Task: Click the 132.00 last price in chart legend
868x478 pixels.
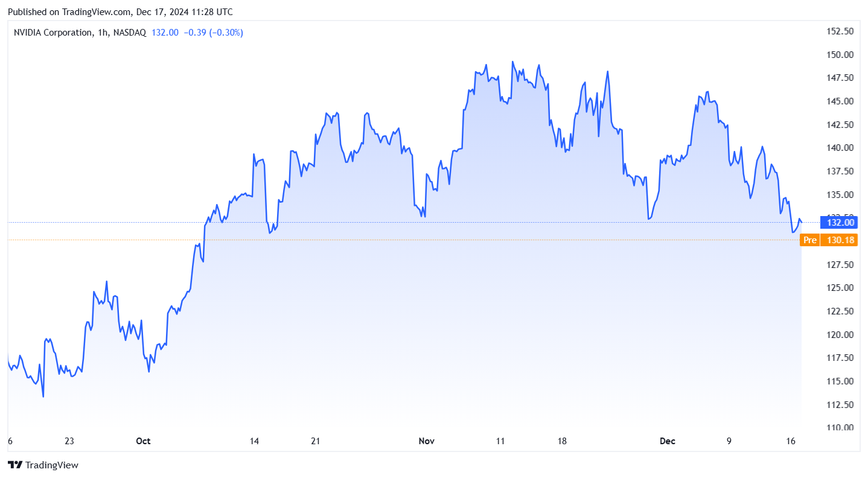Action: click(x=166, y=33)
